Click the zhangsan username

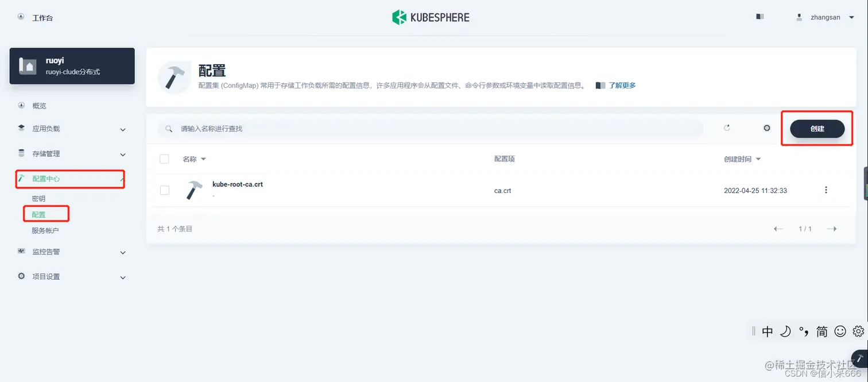825,17
